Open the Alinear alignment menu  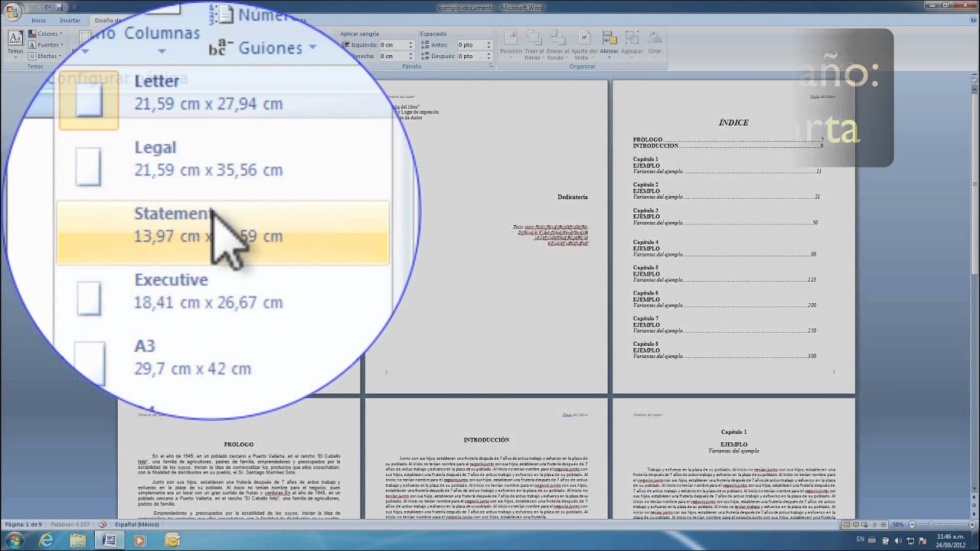[x=609, y=45]
